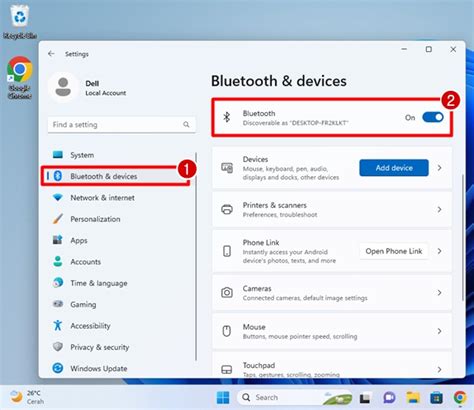Open the chat app on taskbar
The width and height of the screenshot is (474, 410).
tap(389, 397)
